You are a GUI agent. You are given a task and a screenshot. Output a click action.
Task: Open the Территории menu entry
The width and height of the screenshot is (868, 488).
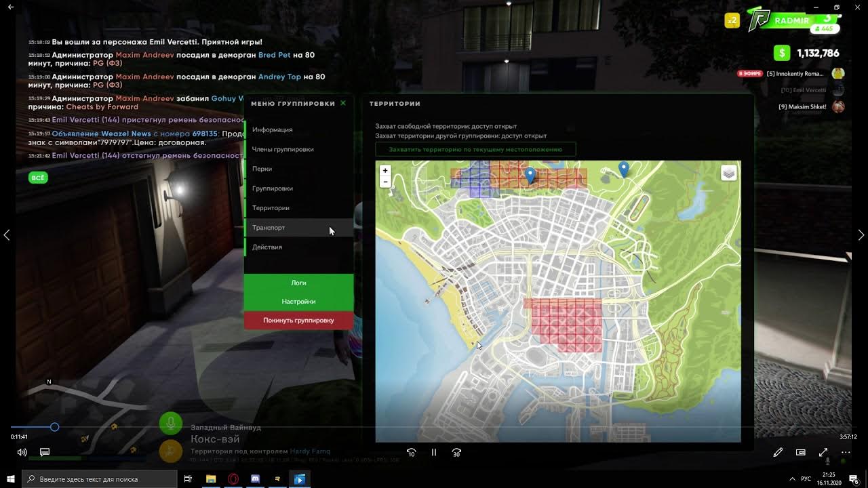(298, 208)
